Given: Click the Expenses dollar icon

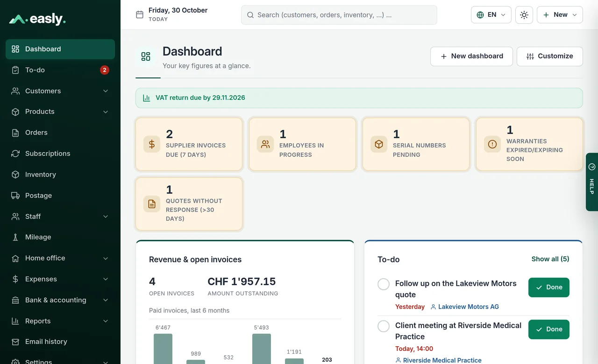Looking at the screenshot, I should tap(15, 279).
